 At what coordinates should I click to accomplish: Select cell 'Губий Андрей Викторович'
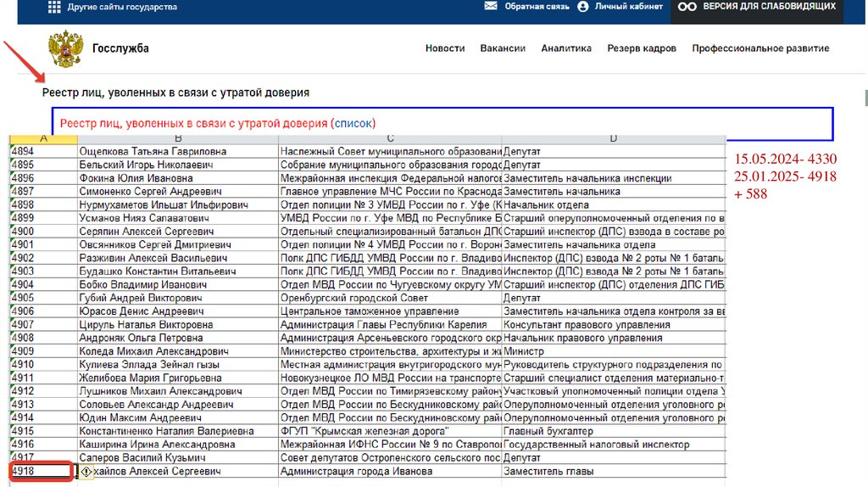(178, 298)
